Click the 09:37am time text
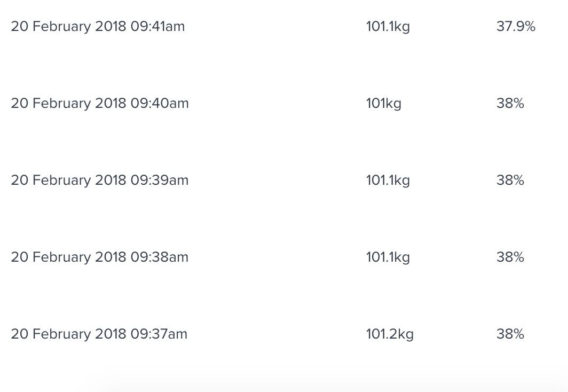This screenshot has height=392, width=568. pos(159,334)
